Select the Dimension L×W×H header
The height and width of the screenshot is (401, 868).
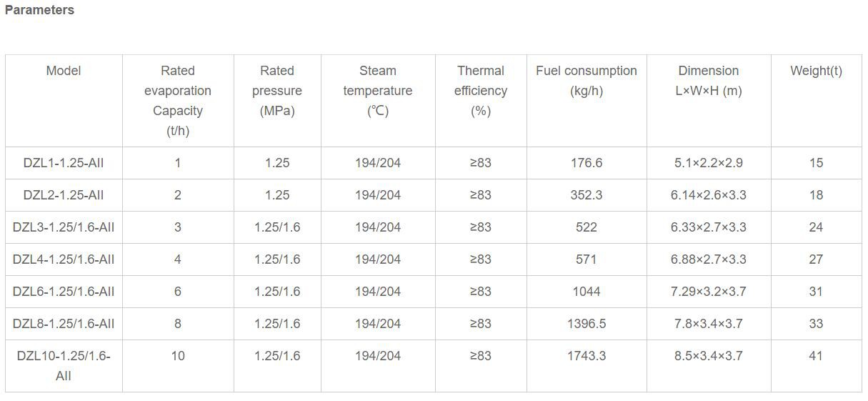click(x=709, y=81)
